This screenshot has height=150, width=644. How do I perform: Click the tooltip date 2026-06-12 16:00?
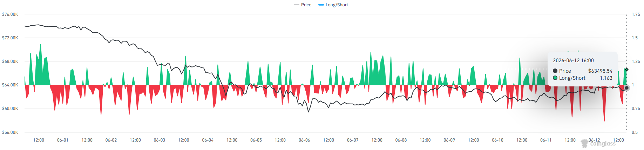(x=573, y=60)
